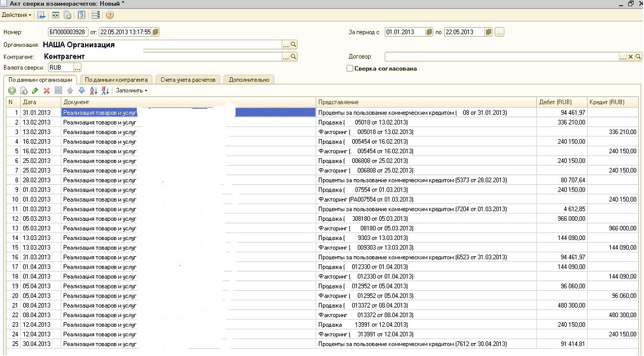Open currency selection next to RUB field
Image resolution: width=644 pixels, height=356 pixels.
(x=78, y=68)
